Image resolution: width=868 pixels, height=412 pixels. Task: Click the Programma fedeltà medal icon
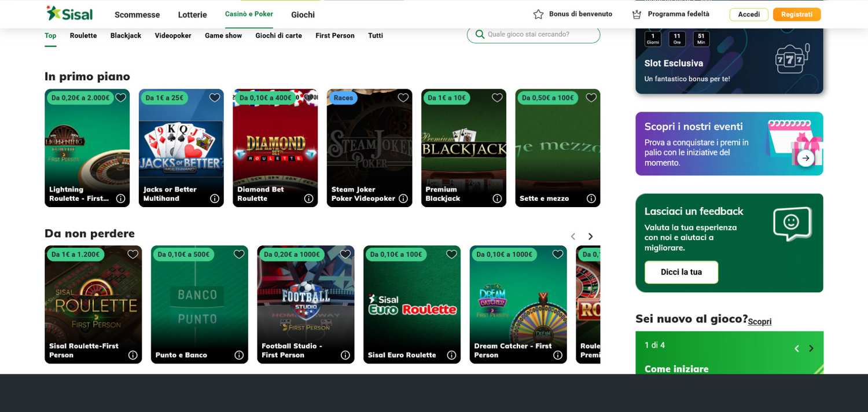click(x=637, y=14)
